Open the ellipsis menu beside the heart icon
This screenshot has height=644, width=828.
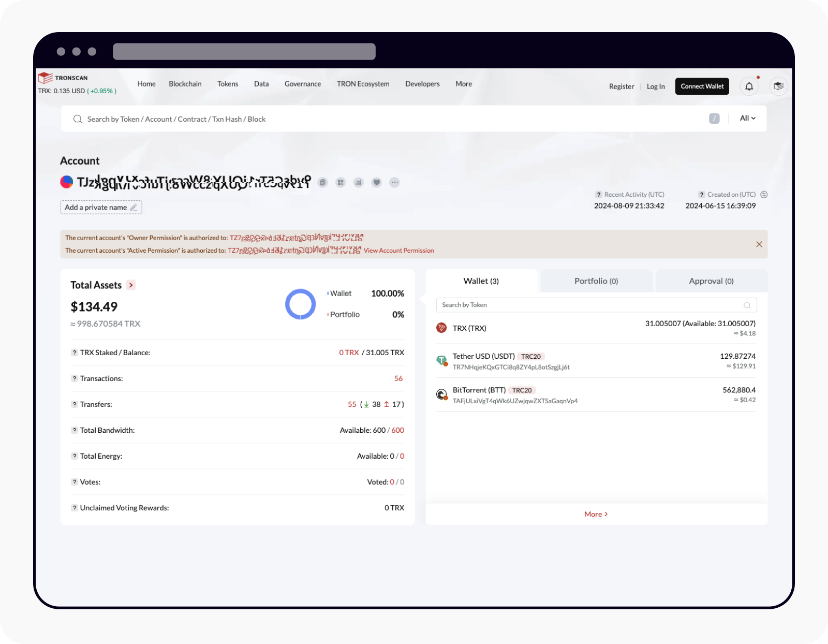click(394, 182)
